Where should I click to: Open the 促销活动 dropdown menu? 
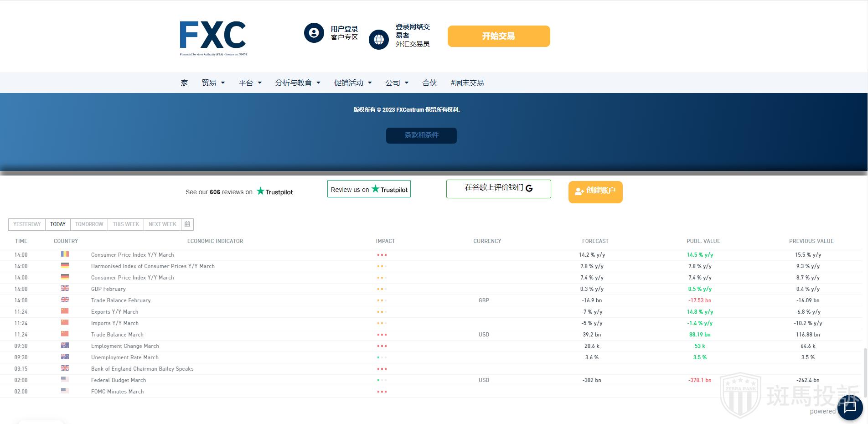coord(353,83)
